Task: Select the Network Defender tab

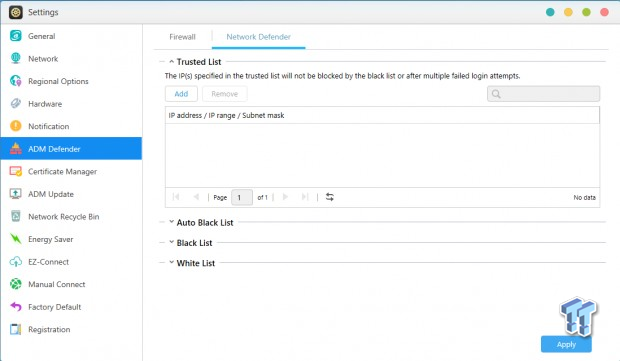Action: point(259,37)
